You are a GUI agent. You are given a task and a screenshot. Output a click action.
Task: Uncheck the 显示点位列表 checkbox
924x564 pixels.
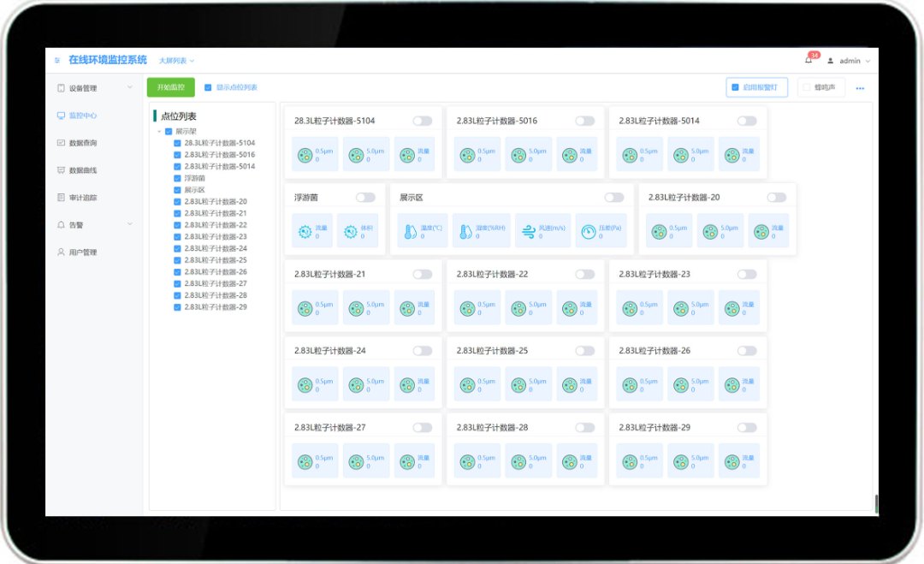click(x=207, y=87)
